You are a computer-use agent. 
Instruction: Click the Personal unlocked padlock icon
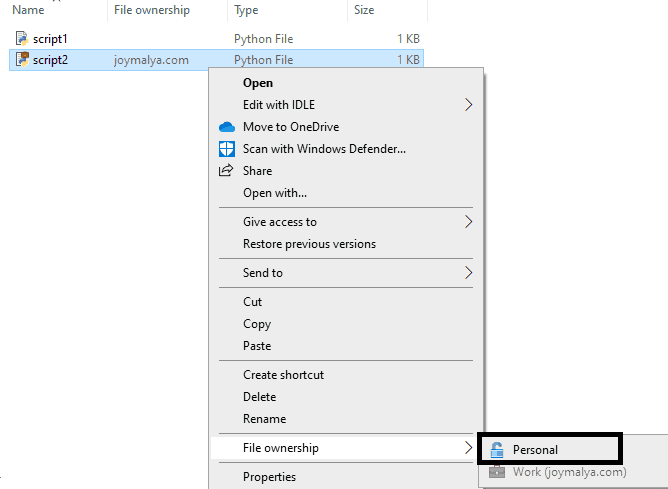coord(496,450)
